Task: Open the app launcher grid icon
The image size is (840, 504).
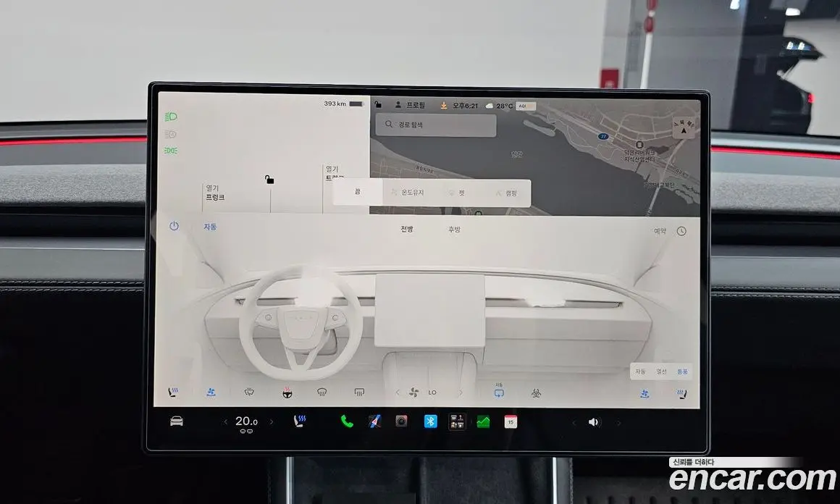Action: [457, 421]
